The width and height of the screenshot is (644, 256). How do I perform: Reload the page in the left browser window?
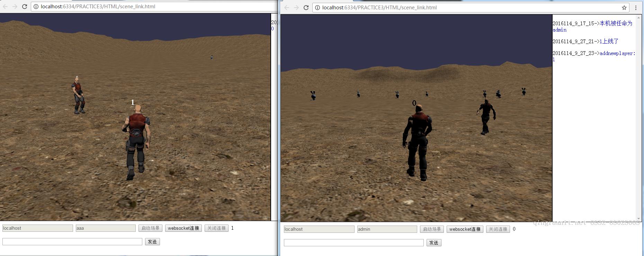click(25, 7)
